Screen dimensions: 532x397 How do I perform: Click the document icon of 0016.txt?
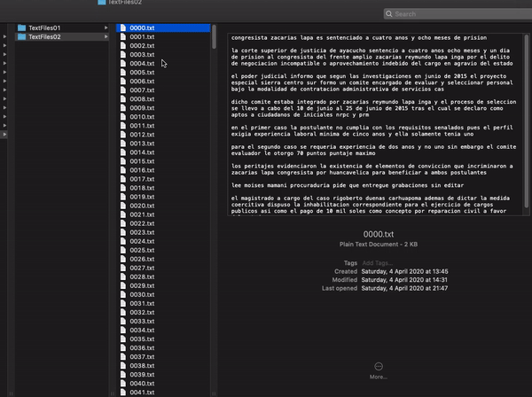click(x=123, y=170)
